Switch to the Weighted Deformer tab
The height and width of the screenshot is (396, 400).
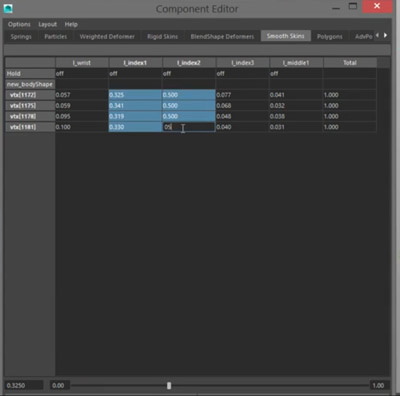coord(107,36)
